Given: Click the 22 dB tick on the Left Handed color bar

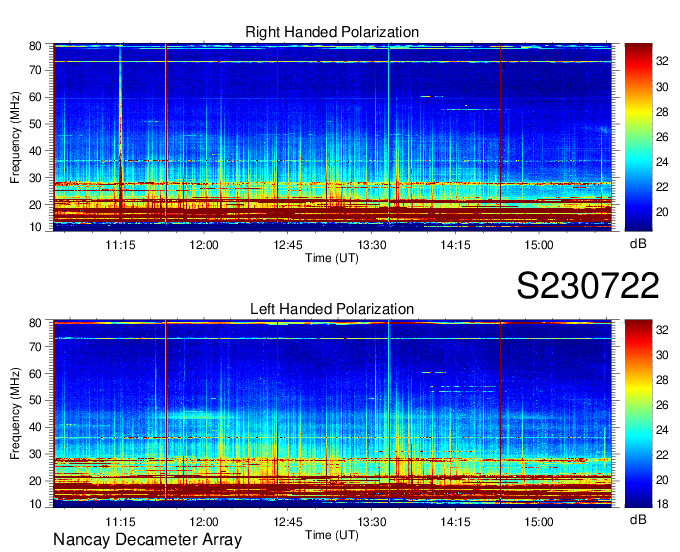Looking at the screenshot, I should (662, 455).
